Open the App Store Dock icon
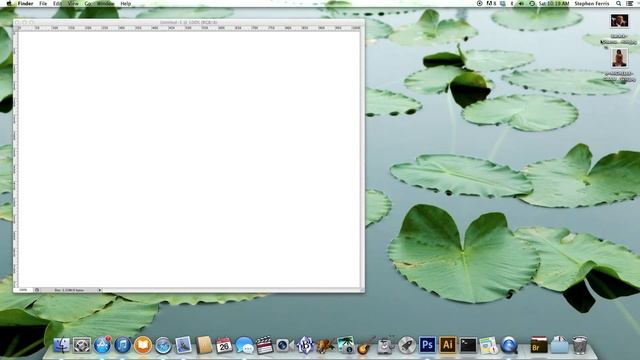The image size is (640, 360). [102, 345]
